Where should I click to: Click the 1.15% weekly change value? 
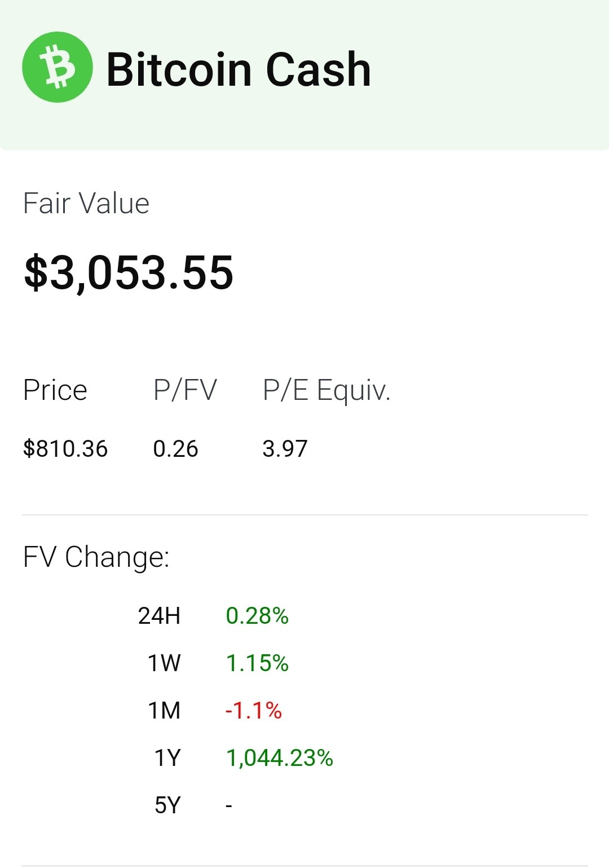click(257, 663)
